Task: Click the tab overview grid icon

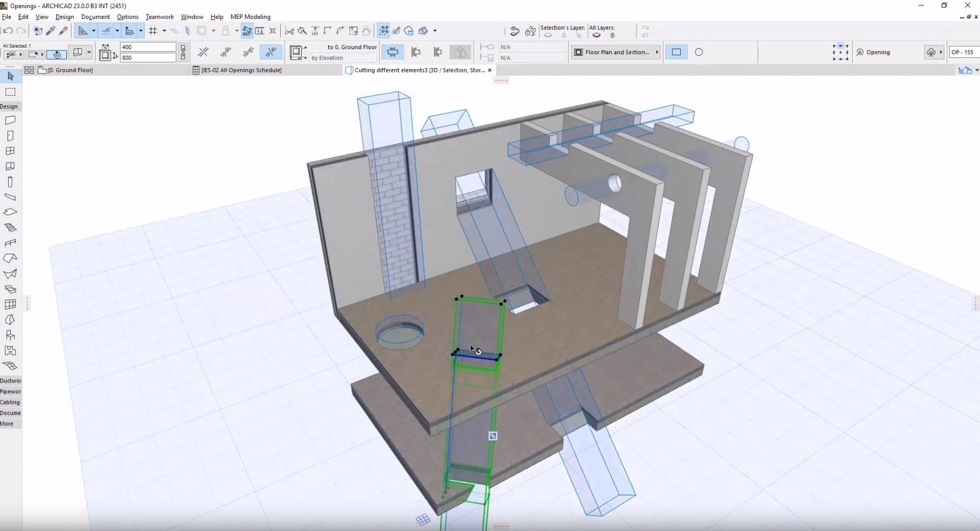Action: (x=29, y=70)
